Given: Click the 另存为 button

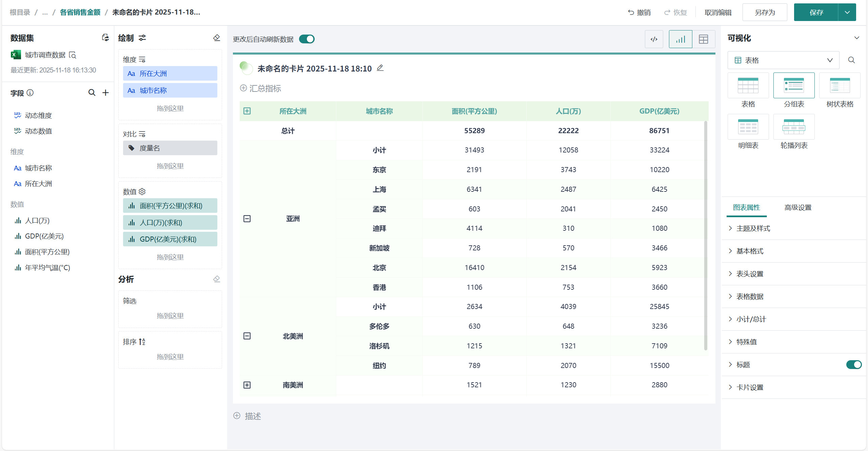Looking at the screenshot, I should pos(765,13).
